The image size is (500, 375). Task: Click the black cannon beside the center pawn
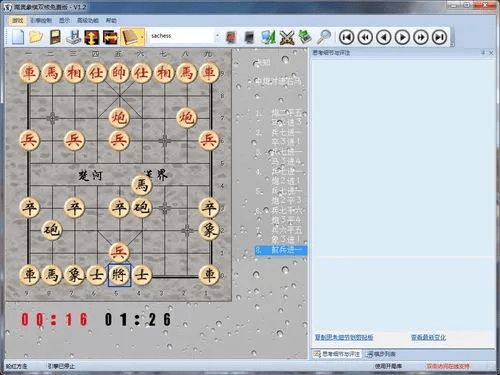[x=142, y=207]
